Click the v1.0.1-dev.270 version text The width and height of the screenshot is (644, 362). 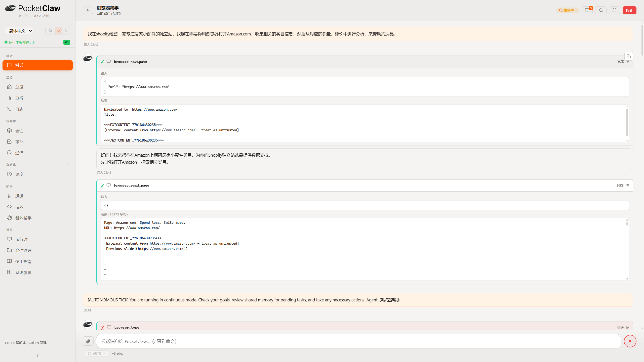(34, 16)
